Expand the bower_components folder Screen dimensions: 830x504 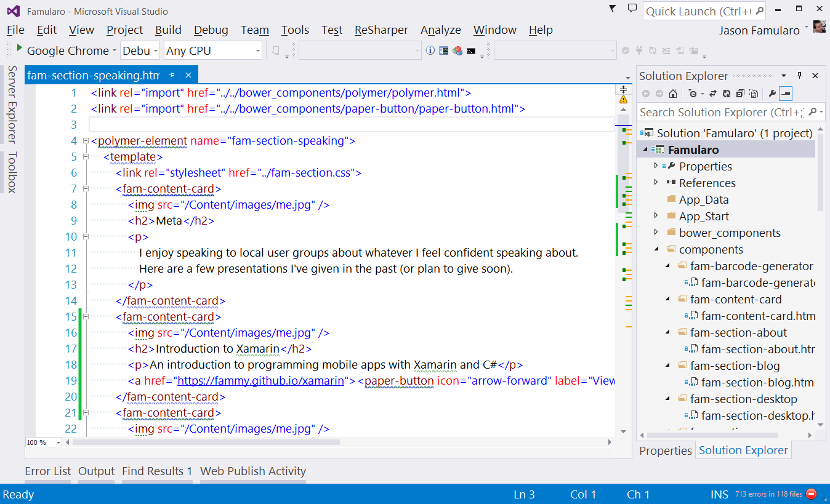click(x=656, y=233)
